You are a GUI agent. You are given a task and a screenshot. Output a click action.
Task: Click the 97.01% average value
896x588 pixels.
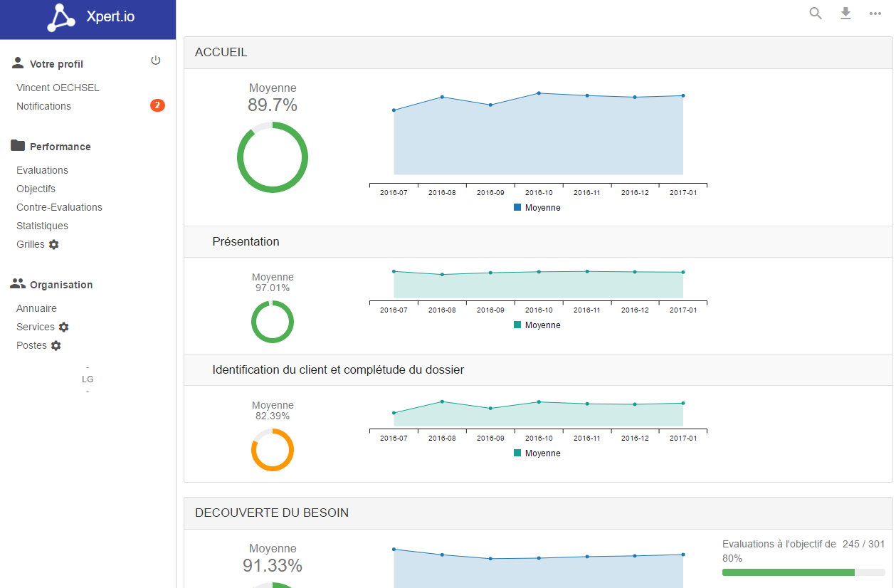(x=273, y=288)
